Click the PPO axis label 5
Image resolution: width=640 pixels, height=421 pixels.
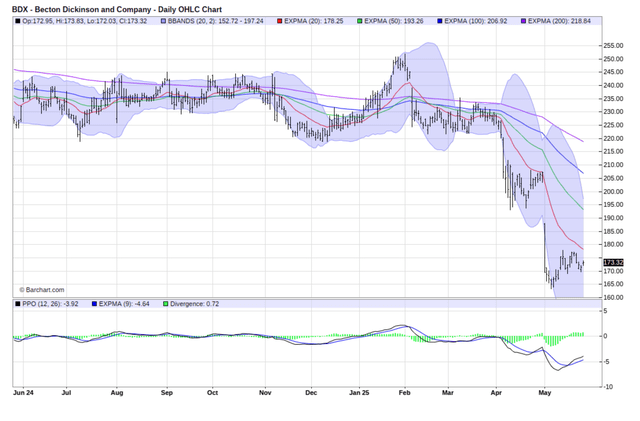click(x=605, y=311)
